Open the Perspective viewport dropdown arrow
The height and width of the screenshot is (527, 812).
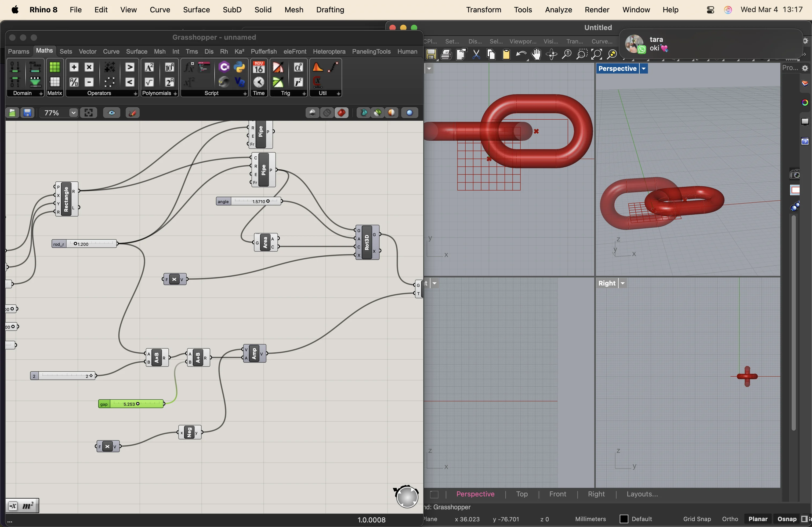coord(643,68)
